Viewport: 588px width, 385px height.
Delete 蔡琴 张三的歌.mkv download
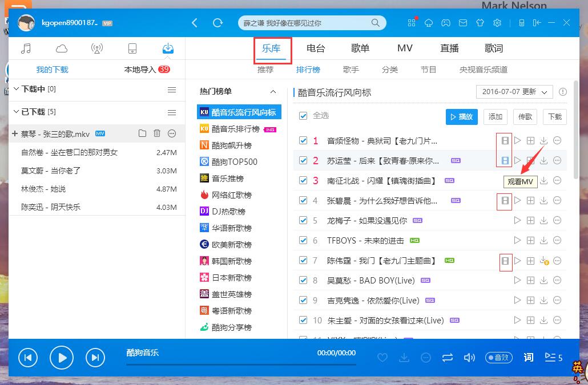(157, 133)
